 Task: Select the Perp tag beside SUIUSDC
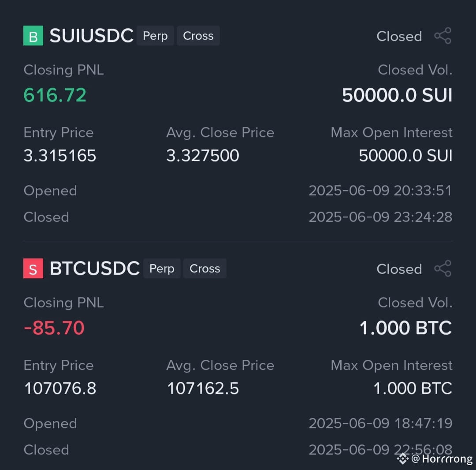[x=155, y=36]
